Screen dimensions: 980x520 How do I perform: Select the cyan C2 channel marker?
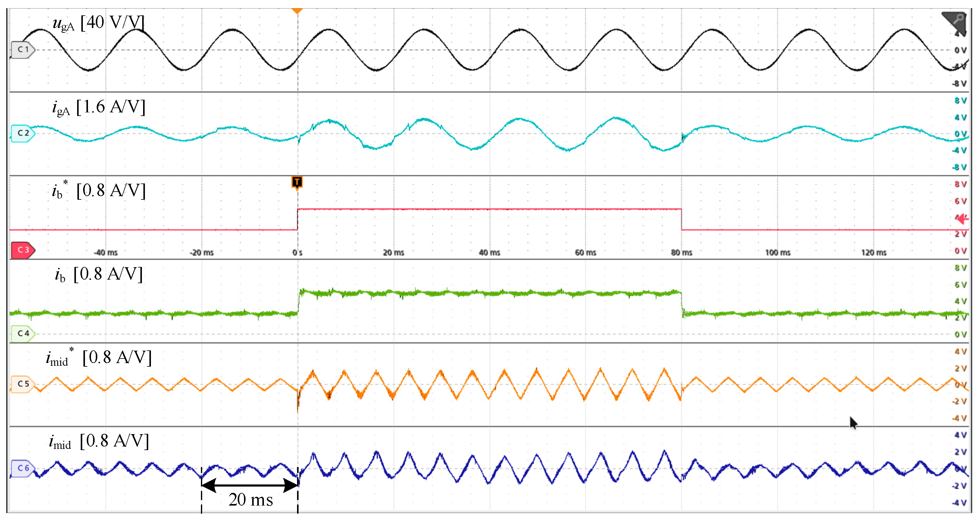click(x=23, y=133)
